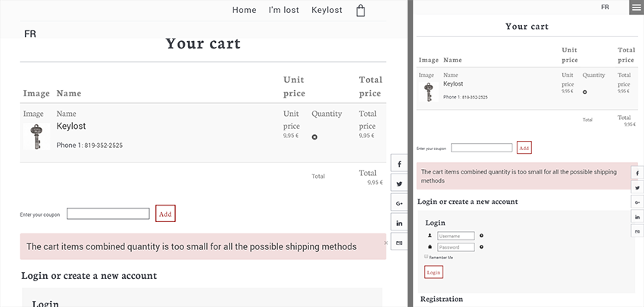Image resolution: width=644 pixels, height=307 pixels.
Task: Close the shipping methods warning message
Action: 386,243
